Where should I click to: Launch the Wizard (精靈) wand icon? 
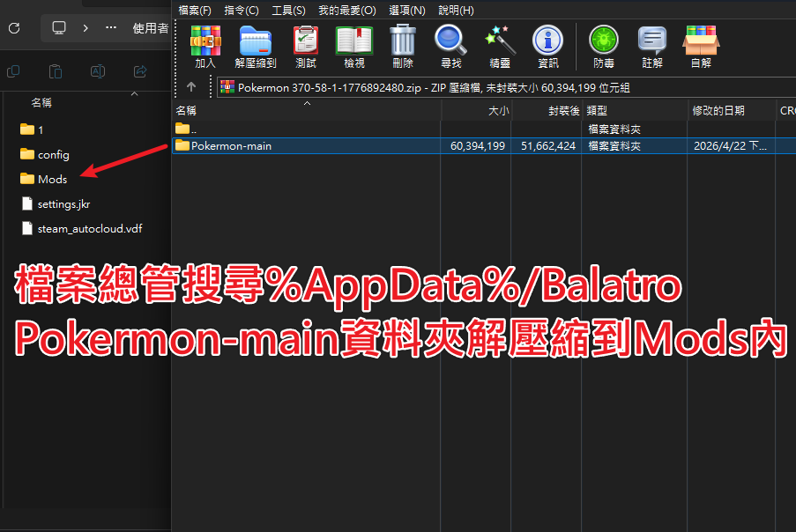click(x=500, y=47)
